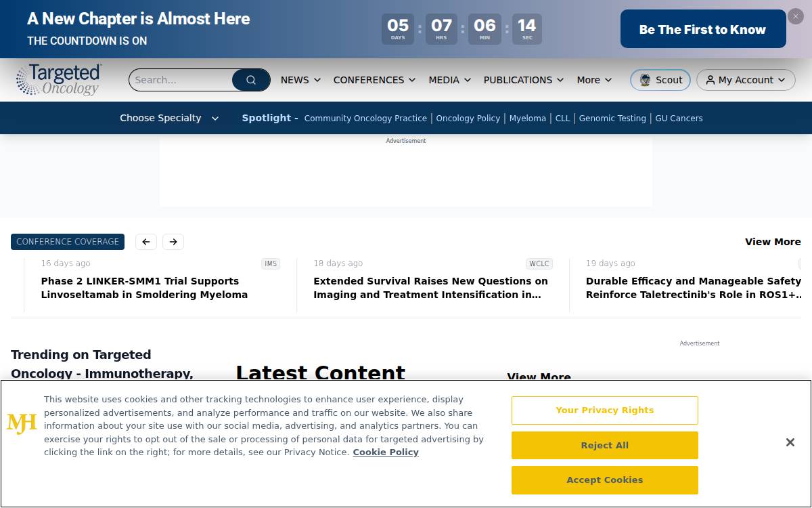
Task: Expand the PUBLICATIONS menu
Action: 524,80
